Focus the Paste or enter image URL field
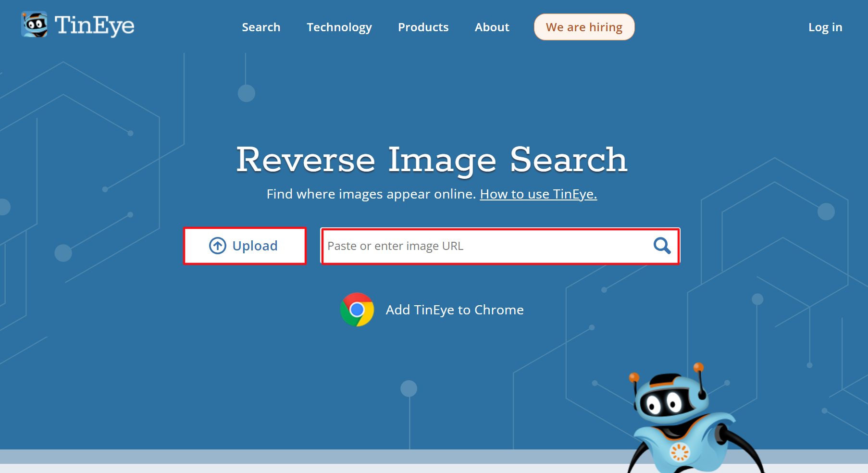Viewport: 868px width, 473px height. pos(485,246)
